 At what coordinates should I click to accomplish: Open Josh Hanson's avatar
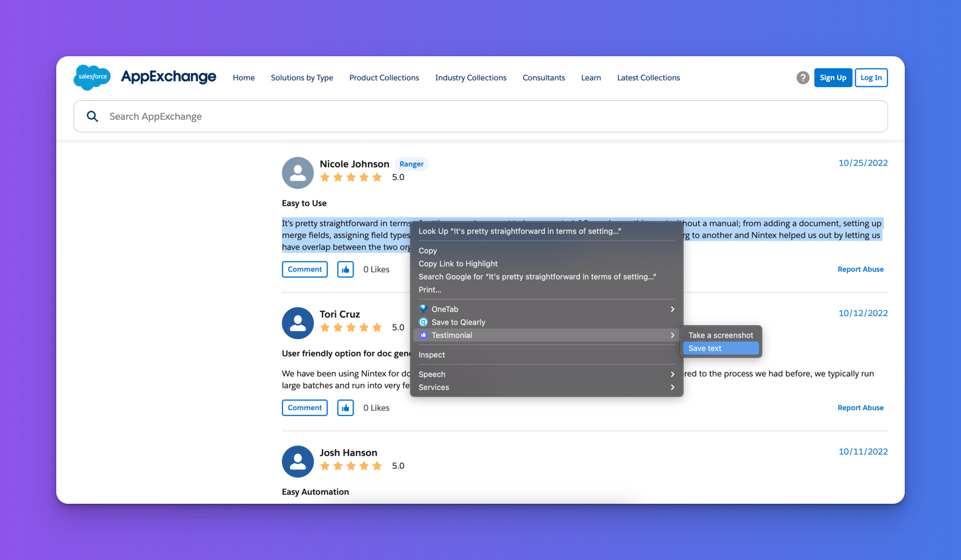pos(298,462)
